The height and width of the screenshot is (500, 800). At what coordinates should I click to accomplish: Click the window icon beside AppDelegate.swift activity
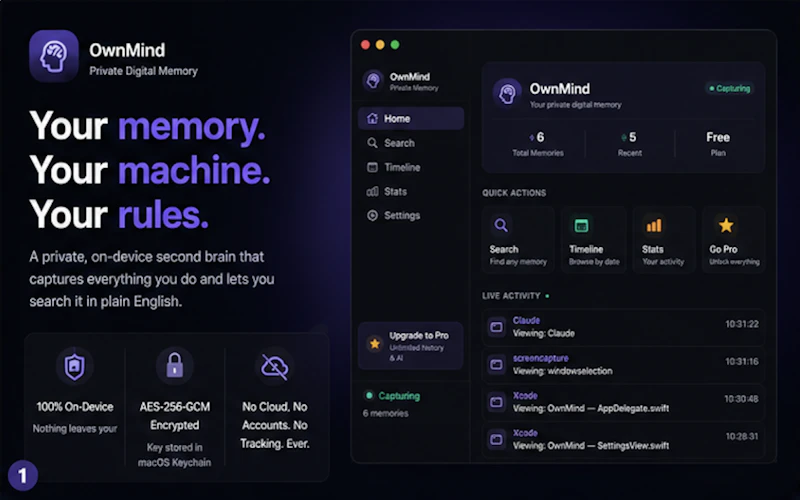tap(496, 402)
